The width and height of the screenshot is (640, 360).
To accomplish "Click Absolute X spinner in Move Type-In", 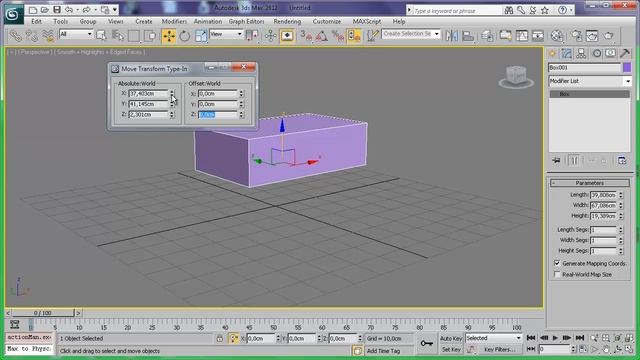I will (172, 93).
